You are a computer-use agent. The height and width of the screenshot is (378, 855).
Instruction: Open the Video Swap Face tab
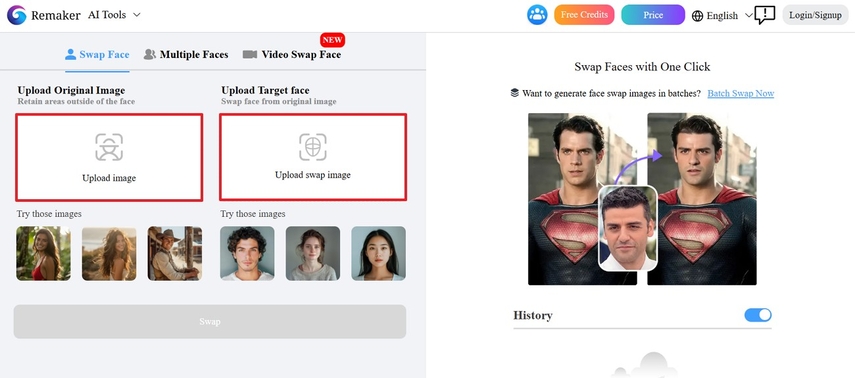(292, 55)
